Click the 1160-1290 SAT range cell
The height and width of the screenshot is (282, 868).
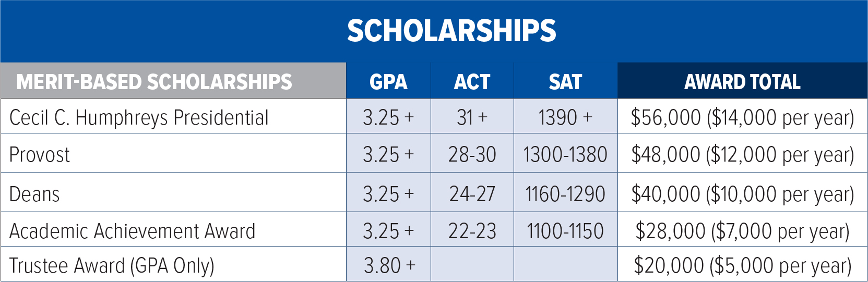565,194
